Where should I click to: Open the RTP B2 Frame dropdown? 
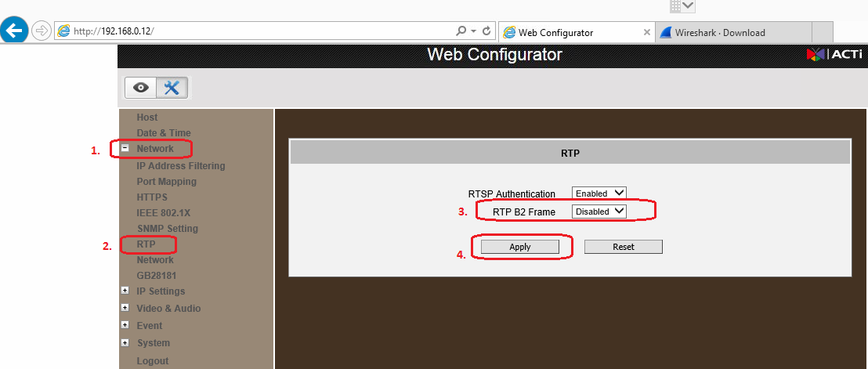pyautogui.click(x=599, y=211)
